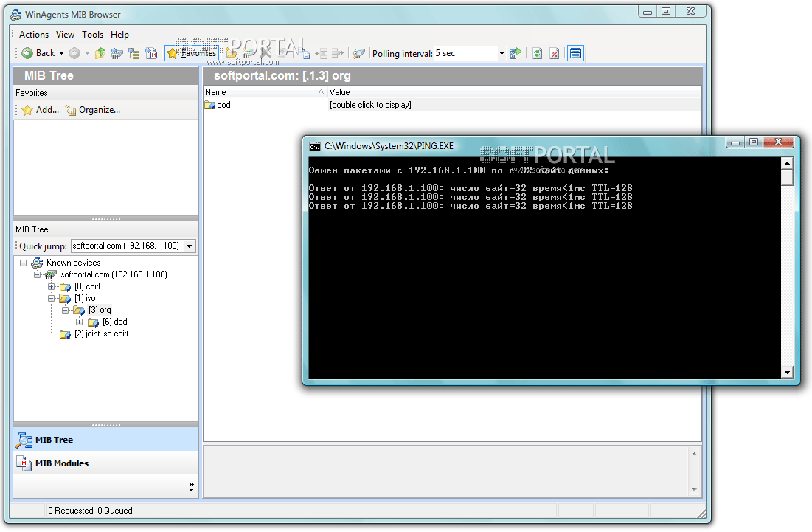Select [3] org tree item
Viewport: 812px width, 532px height.
click(100, 311)
